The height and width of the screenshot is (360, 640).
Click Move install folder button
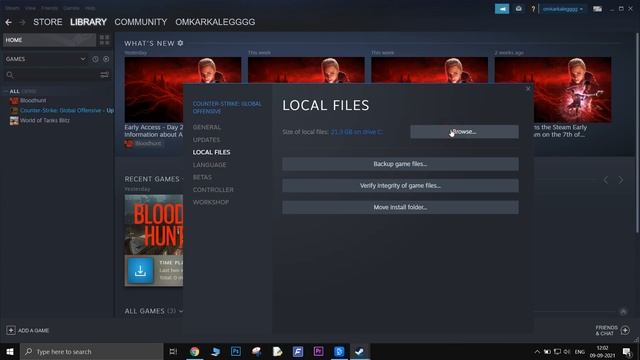point(400,207)
